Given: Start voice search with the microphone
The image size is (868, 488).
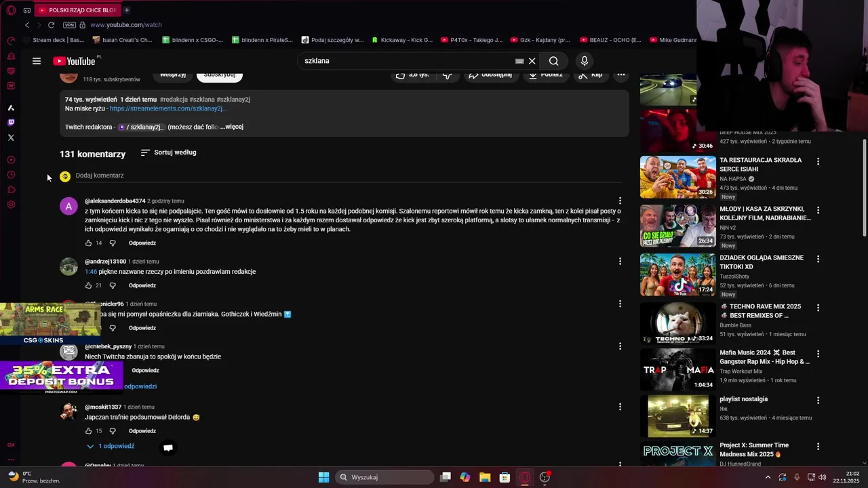Looking at the screenshot, I should tap(585, 61).
